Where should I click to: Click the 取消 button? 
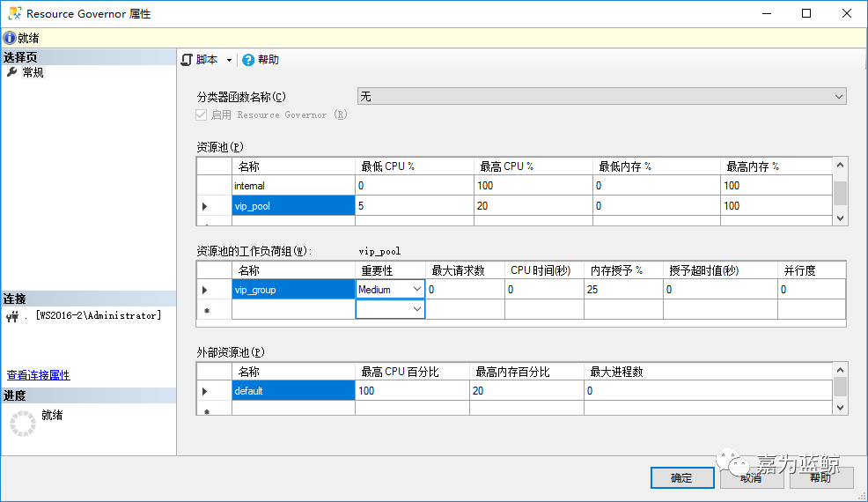[751, 477]
